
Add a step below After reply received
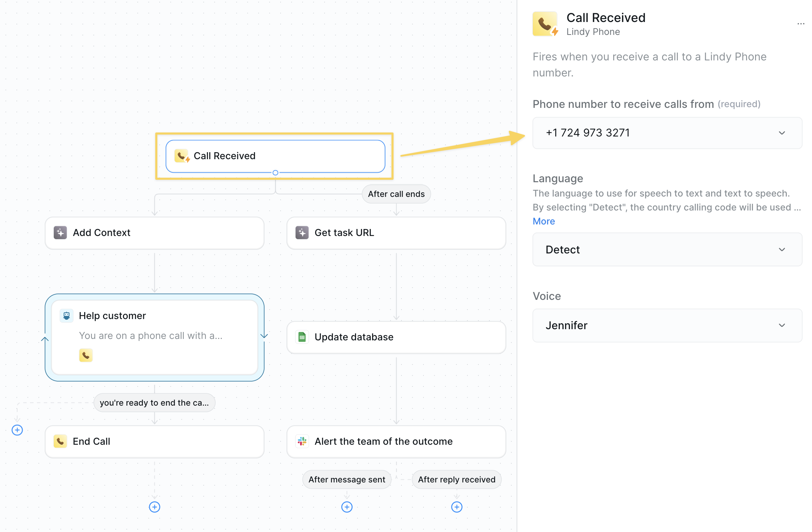[457, 507]
